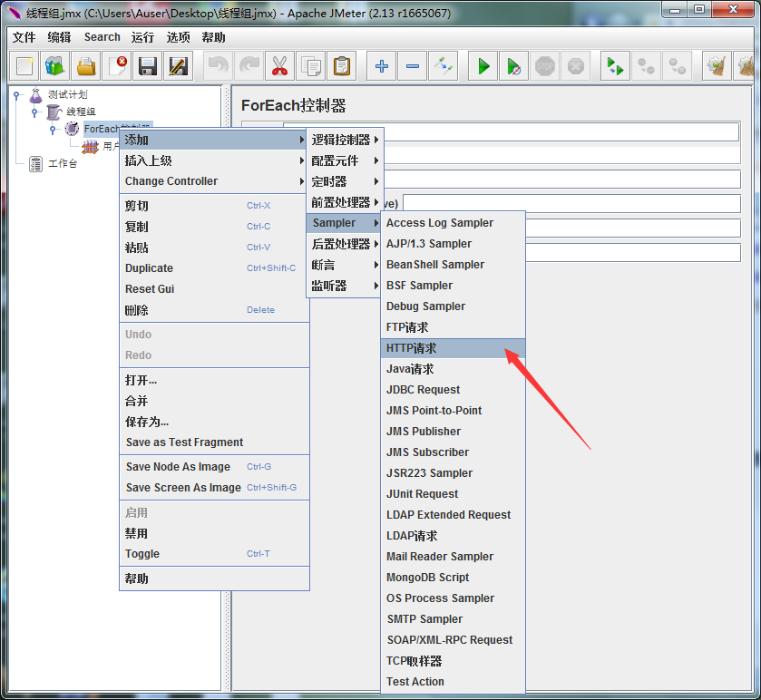Choose Debug Sampler from the list
Image resolution: width=761 pixels, height=700 pixels.
point(453,306)
